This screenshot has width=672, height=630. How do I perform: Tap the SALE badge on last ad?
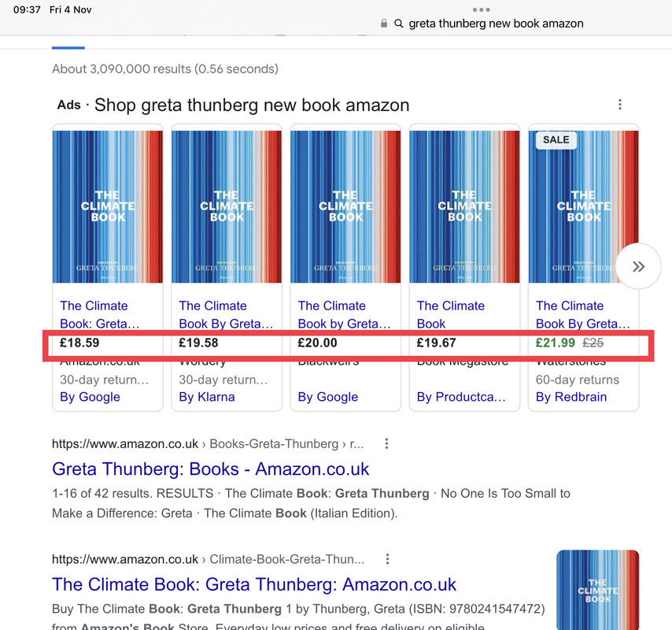(x=556, y=140)
